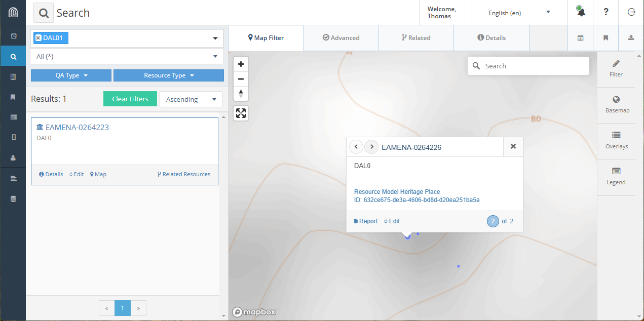This screenshot has width=644, height=321.
Task: Click the Welcome, Thomas user label
Action: (x=442, y=13)
